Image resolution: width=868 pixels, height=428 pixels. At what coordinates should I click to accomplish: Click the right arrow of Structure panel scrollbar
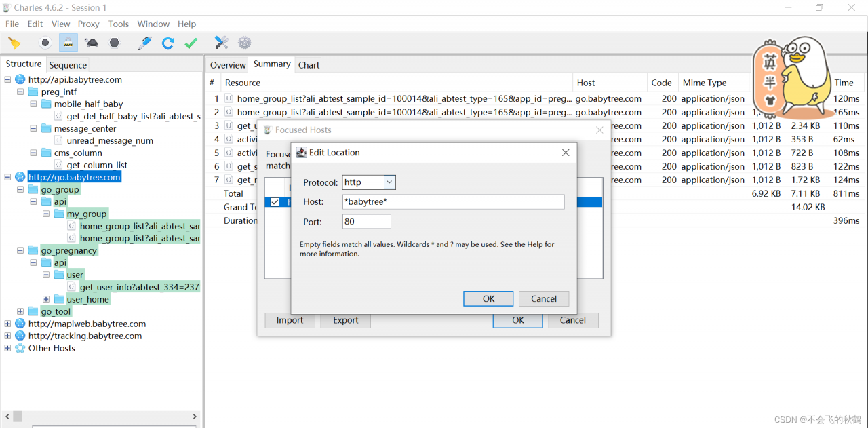pos(195,416)
